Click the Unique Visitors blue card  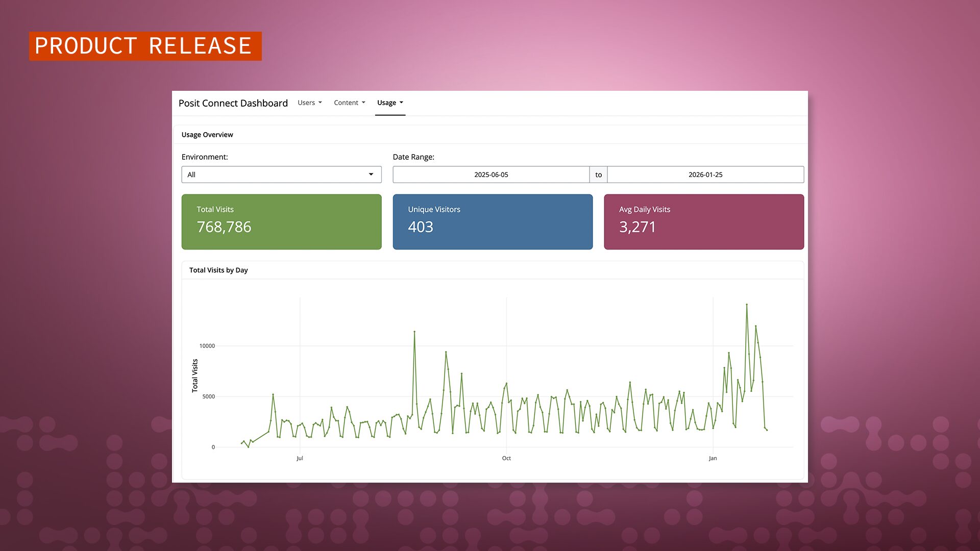492,221
